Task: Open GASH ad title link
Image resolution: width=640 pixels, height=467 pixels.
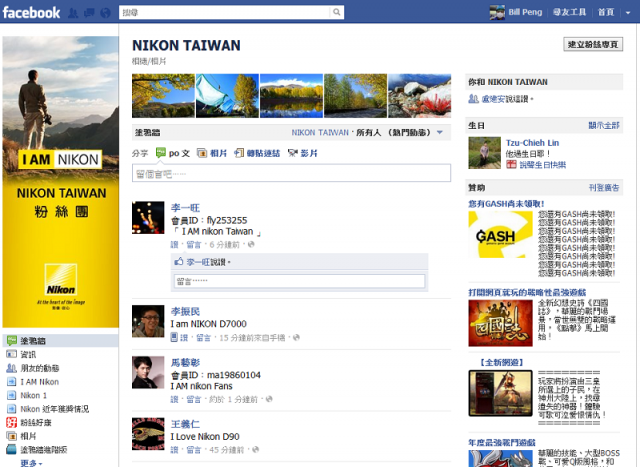Action: [506, 203]
